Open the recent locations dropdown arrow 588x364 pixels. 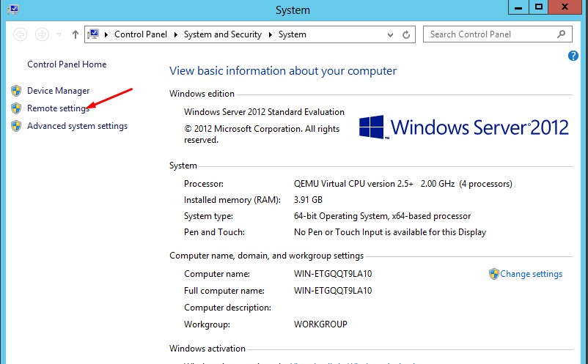[59, 34]
